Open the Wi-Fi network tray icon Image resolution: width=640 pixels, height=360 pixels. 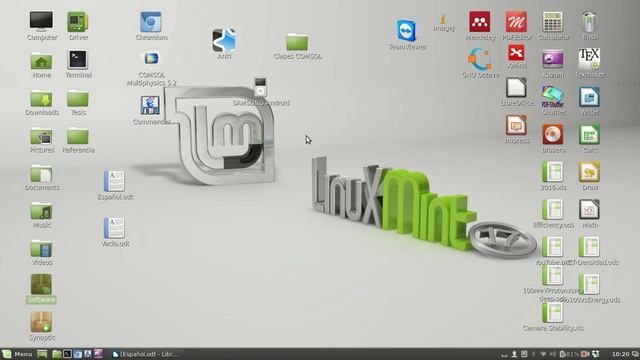(x=543, y=354)
